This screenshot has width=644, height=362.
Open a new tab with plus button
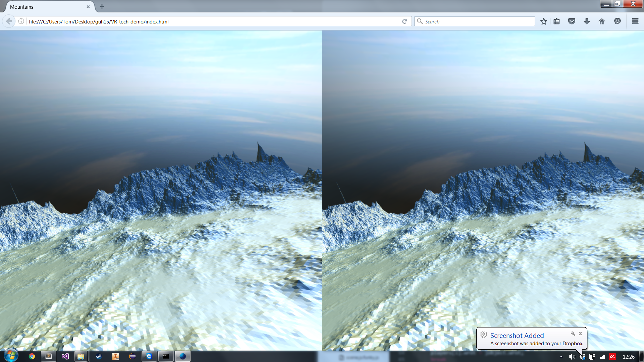point(102,6)
